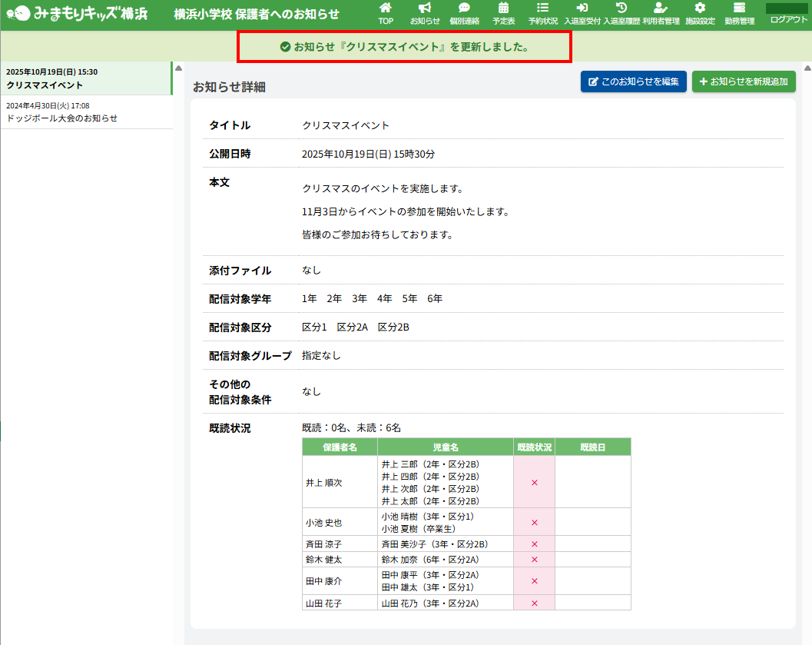Click このお知らせを編集 button
This screenshot has height=645, width=812.
[633, 81]
